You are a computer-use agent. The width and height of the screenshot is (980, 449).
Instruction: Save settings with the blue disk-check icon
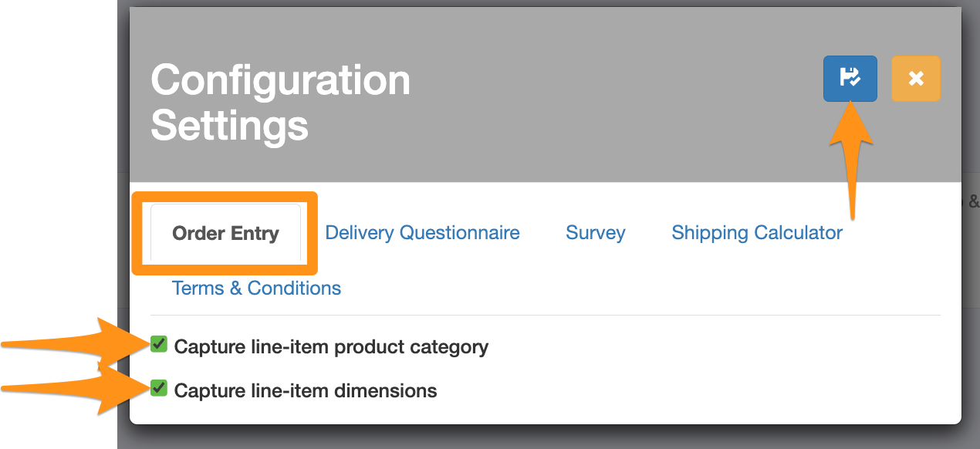pos(850,79)
